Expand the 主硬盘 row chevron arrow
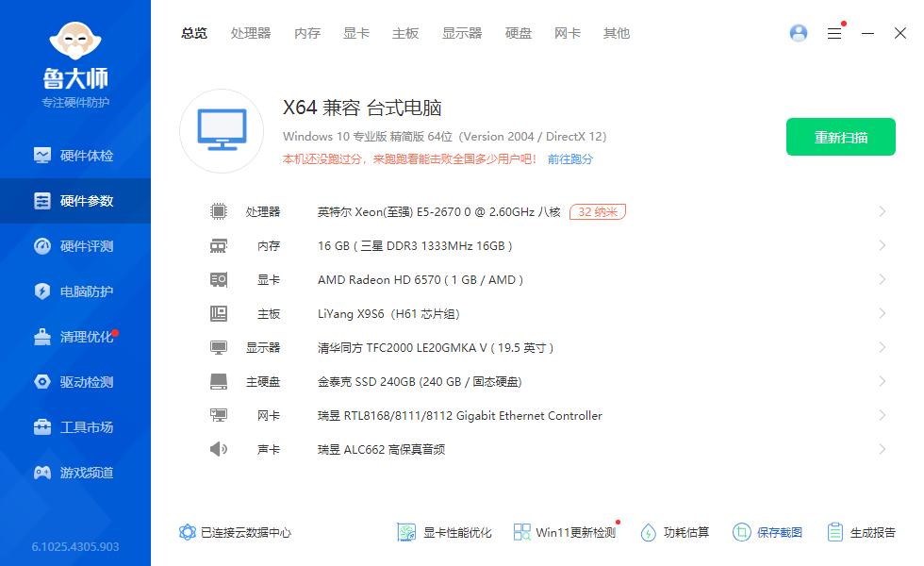This screenshot has width=924, height=566. 882,382
